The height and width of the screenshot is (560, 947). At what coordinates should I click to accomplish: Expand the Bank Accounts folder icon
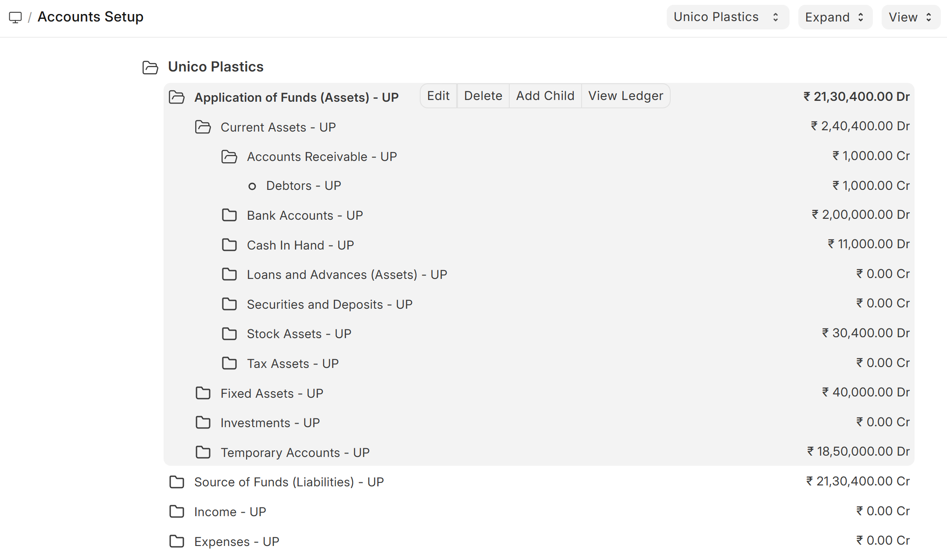[x=229, y=215]
